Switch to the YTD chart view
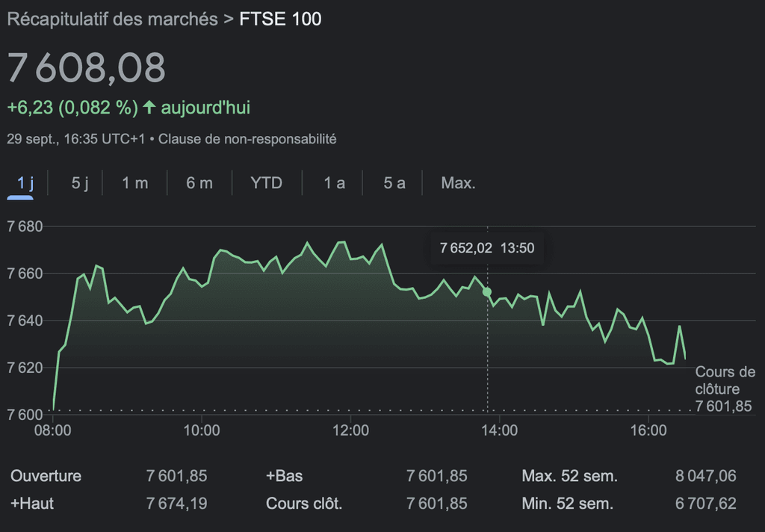765x532 pixels. [x=266, y=183]
